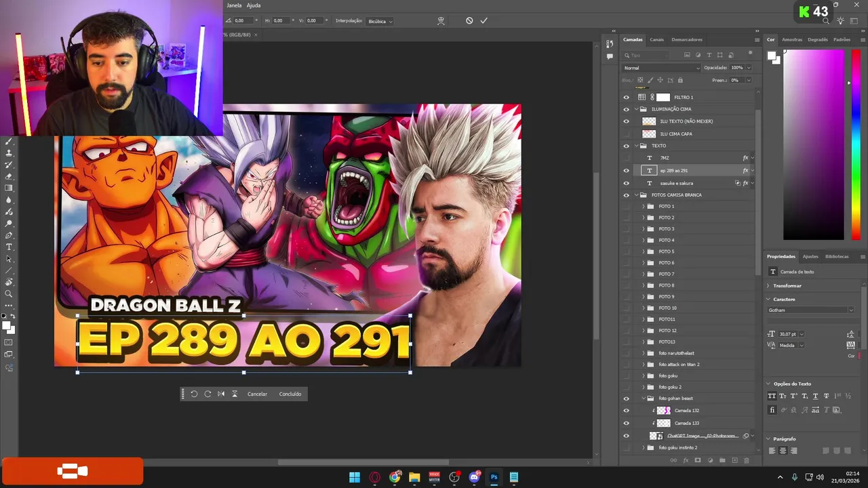Click the text Cor color swatch
868x488 pixels.
859,356
